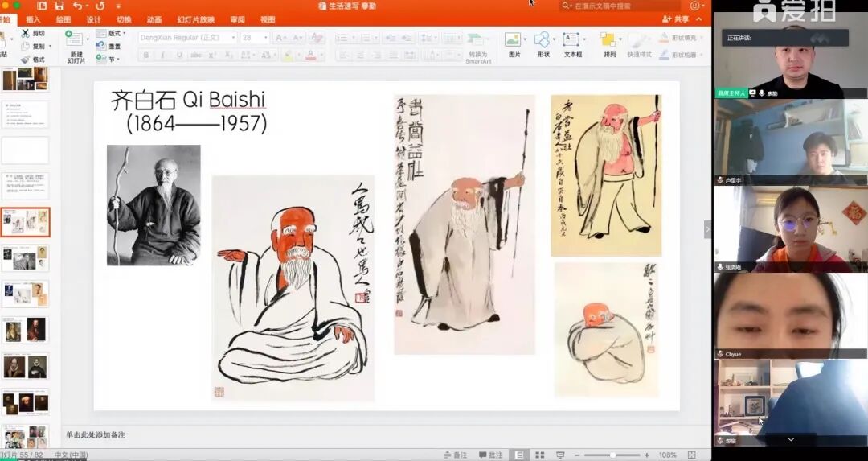Click the fit-to-window icon in status bar
The image size is (868, 461).
click(691, 455)
